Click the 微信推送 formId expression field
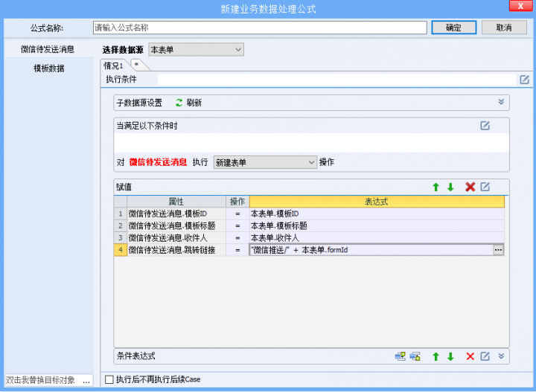Image resolution: width=536 pixels, height=392 pixels. [x=371, y=250]
